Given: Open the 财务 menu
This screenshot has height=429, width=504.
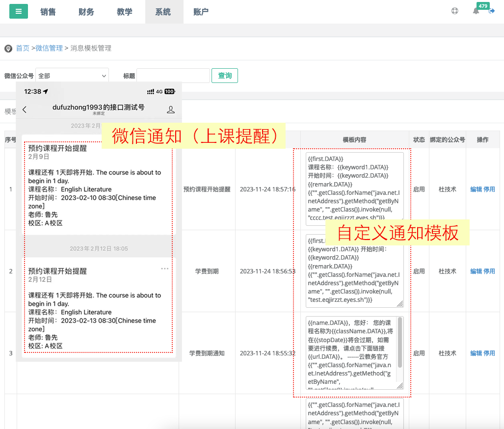Looking at the screenshot, I should pyautogui.click(x=86, y=12).
